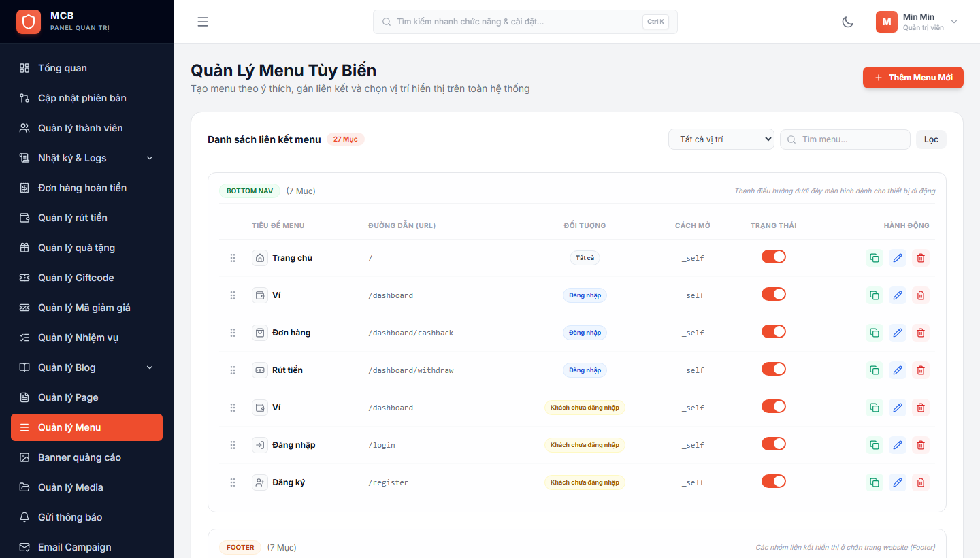Open Quản lý Mã giảm giá

tap(87, 308)
